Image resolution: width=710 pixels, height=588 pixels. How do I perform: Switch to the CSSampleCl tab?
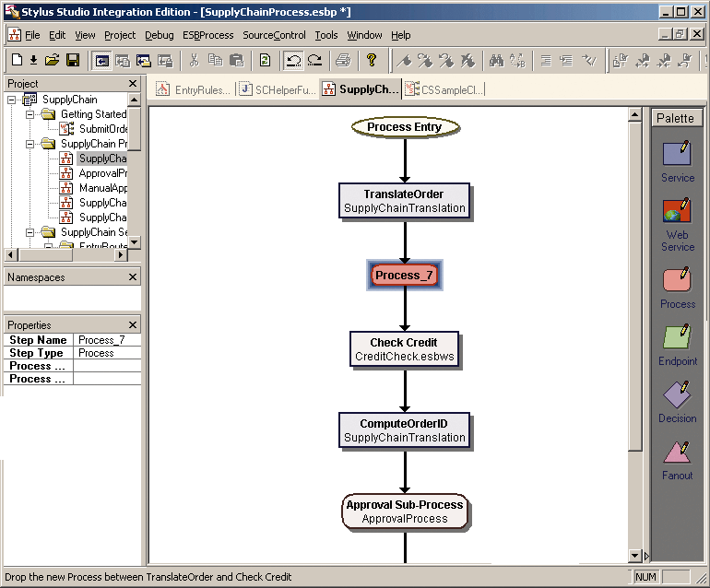pyautogui.click(x=444, y=89)
